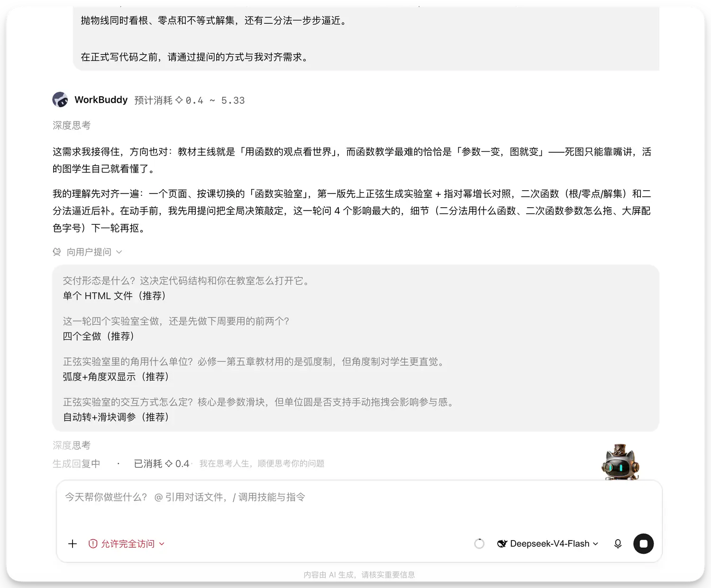711x588 pixels.
Task: Stop generation with the black stop button
Action: point(643,544)
